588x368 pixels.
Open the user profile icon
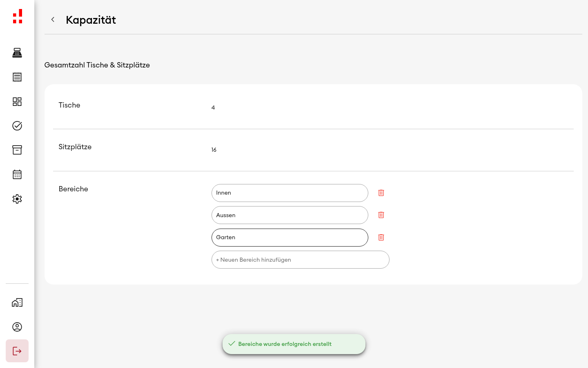click(17, 327)
